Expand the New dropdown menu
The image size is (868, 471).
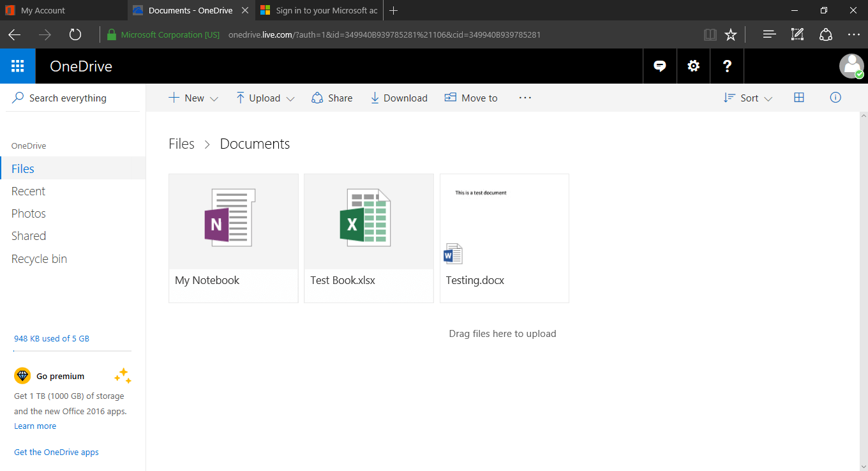coord(193,98)
